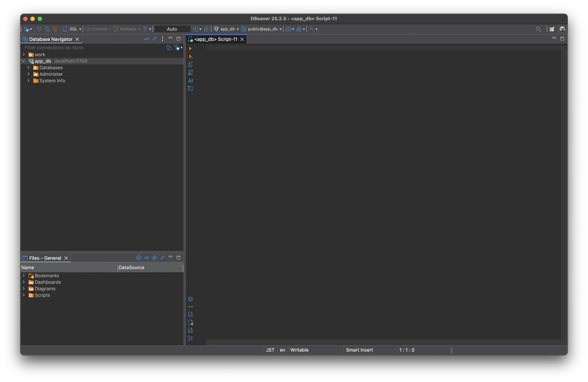
Task: Select the Files - General tab
Action: [x=45, y=258]
